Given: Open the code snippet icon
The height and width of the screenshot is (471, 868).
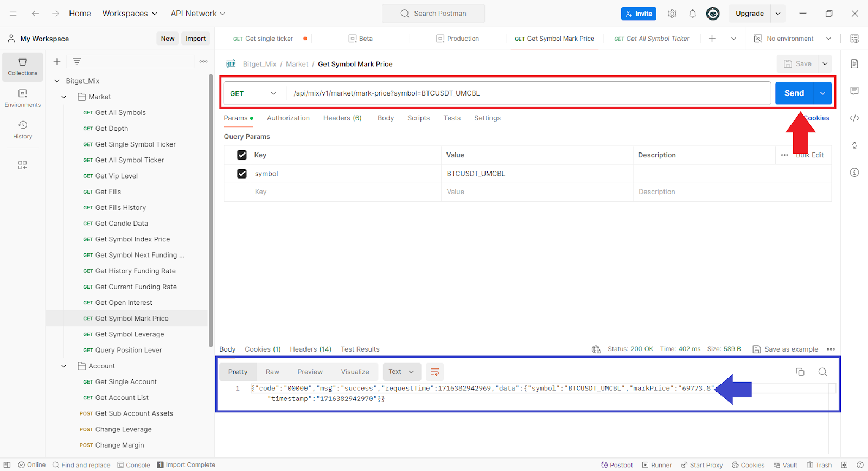Looking at the screenshot, I should [x=854, y=118].
